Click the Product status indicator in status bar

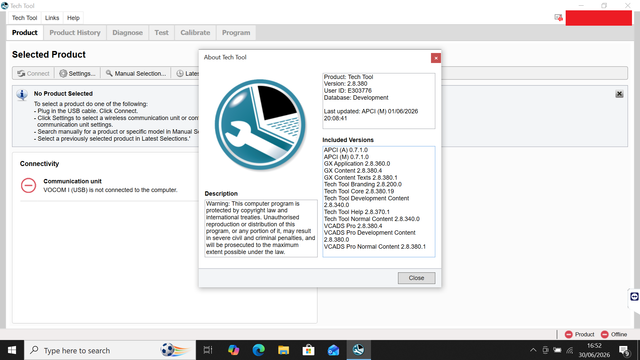pyautogui.click(x=579, y=334)
